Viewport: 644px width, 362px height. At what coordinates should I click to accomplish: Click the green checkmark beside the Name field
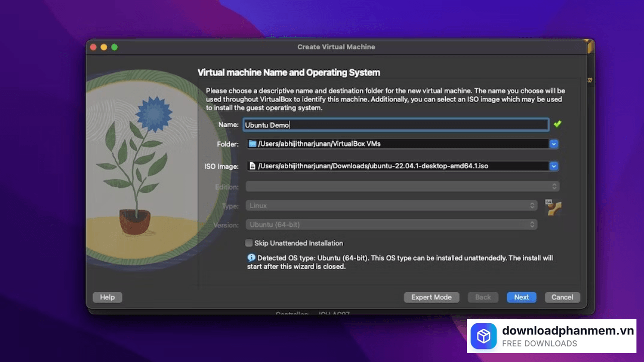pos(557,124)
